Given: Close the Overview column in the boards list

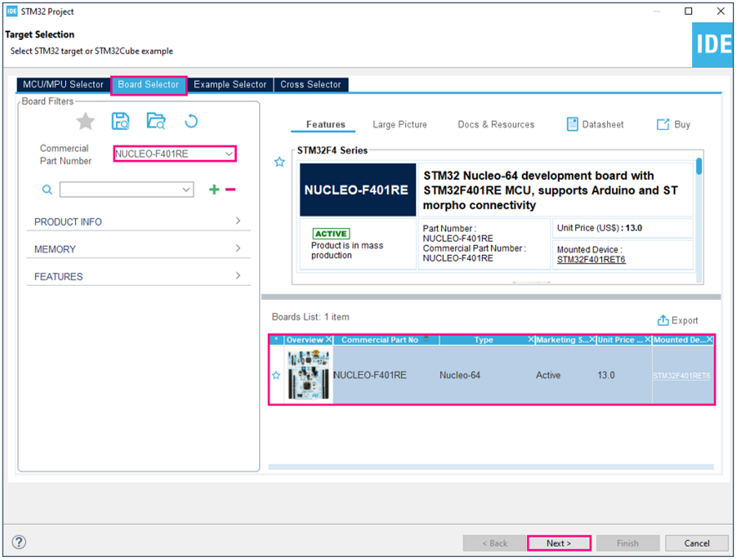Looking at the screenshot, I should click(x=328, y=340).
